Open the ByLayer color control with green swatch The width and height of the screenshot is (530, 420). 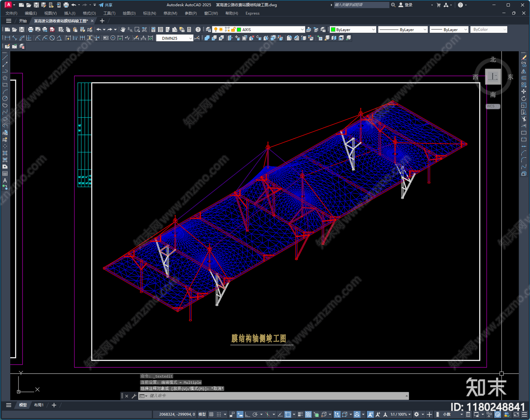click(353, 29)
